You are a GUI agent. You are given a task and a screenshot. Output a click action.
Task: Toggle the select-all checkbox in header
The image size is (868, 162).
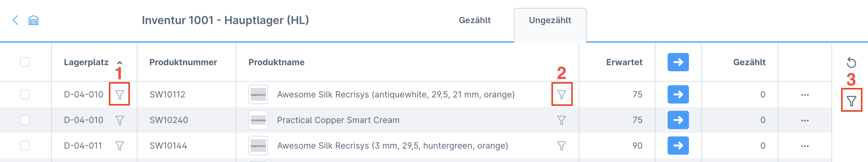click(25, 62)
